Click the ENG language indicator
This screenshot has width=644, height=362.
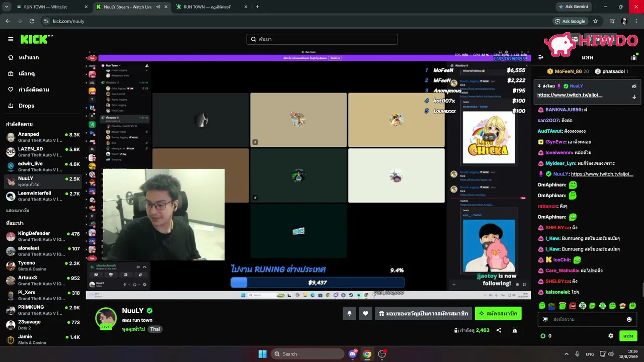[590, 354]
